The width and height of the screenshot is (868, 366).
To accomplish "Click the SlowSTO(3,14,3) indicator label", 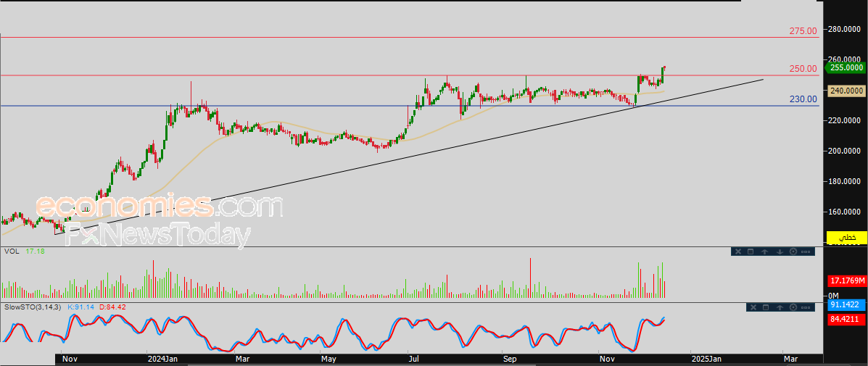I will point(33,307).
